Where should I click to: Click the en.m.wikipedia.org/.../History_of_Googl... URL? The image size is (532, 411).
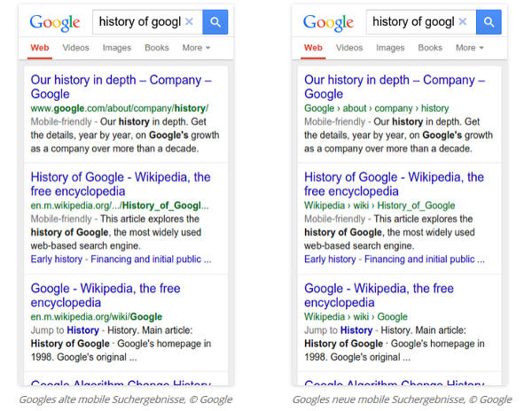[120, 205]
